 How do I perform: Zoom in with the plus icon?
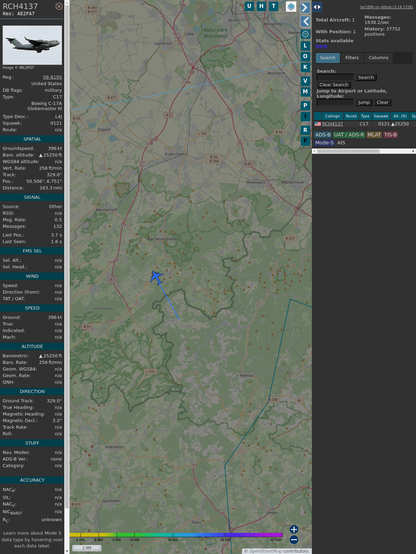294,529
